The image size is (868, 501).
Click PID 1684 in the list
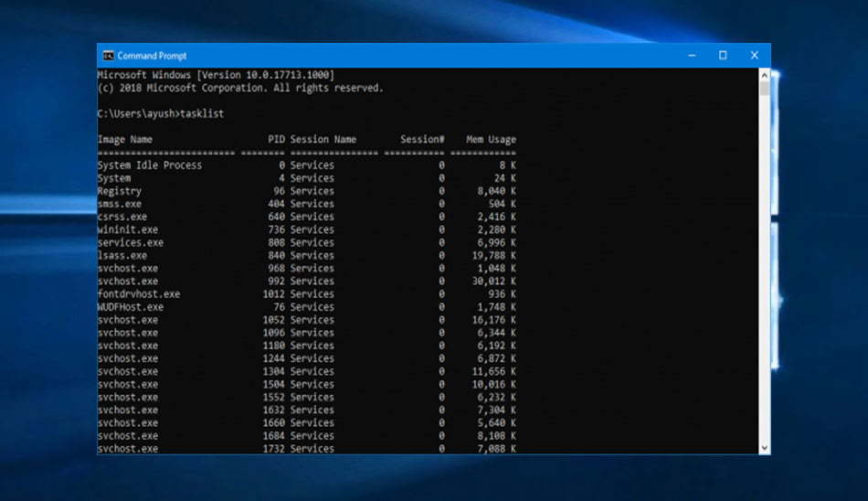tap(273, 435)
